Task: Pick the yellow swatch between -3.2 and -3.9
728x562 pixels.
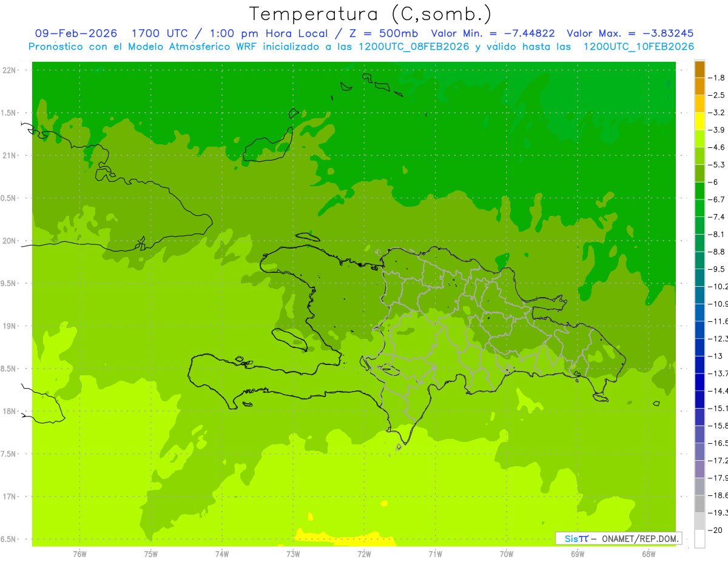Action: tap(699, 121)
